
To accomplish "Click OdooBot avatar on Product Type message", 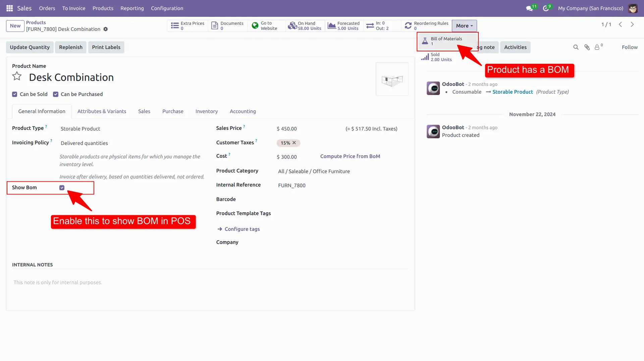I will [x=433, y=88].
